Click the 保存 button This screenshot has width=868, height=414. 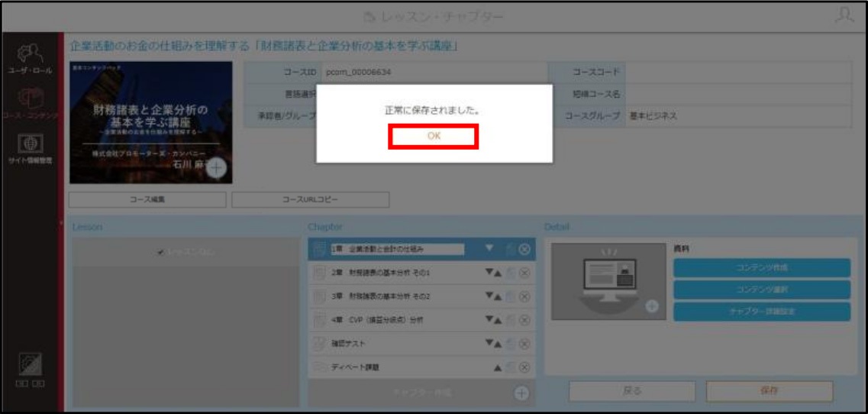click(770, 391)
